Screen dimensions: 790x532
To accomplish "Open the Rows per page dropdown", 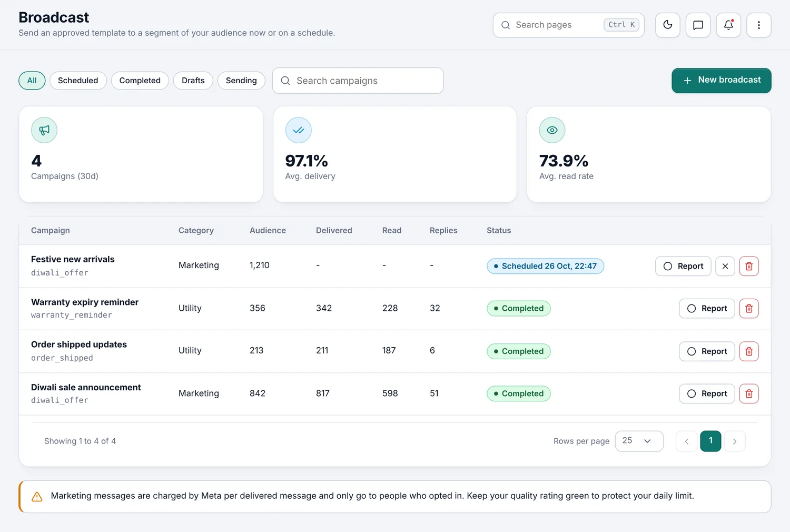I will (x=639, y=441).
